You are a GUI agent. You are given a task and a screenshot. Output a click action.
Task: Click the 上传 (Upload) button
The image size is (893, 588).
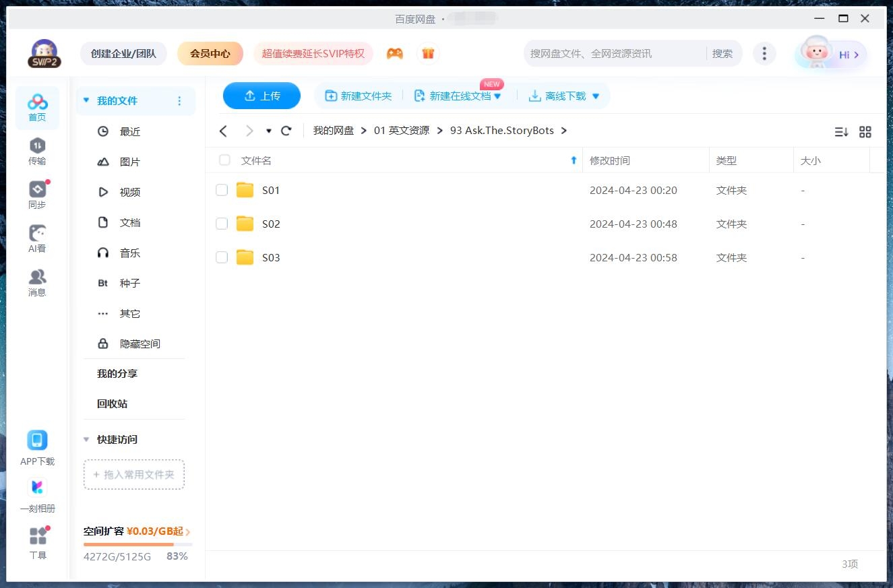[261, 96]
